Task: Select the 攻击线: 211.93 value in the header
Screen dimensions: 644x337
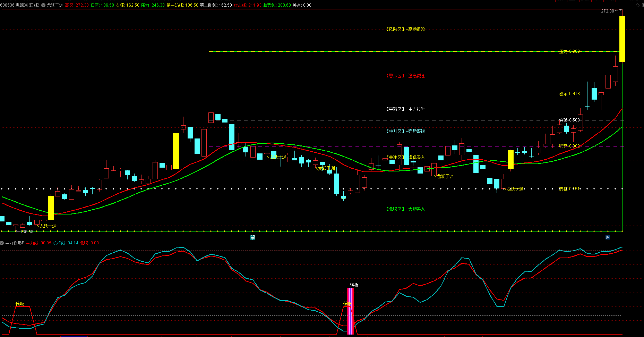Action: tap(248, 5)
